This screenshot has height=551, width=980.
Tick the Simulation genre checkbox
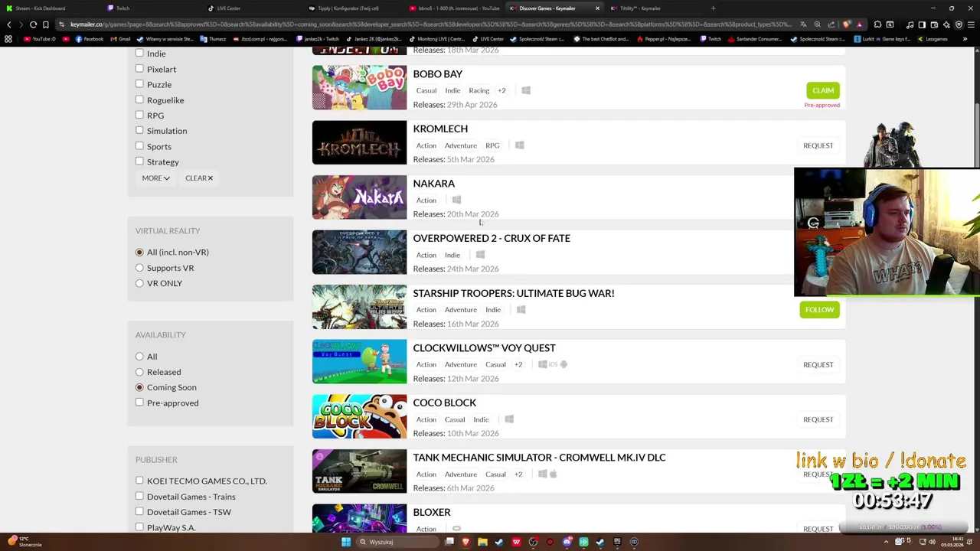(139, 130)
